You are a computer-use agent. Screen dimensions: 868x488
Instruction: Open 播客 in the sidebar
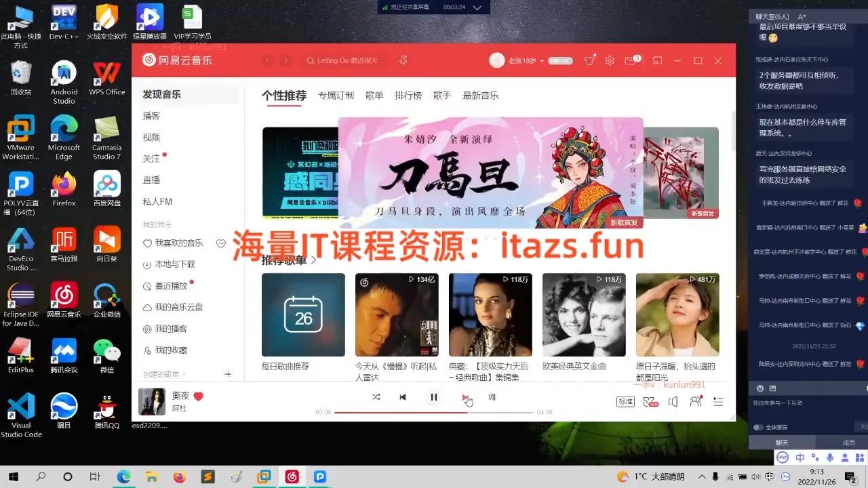[151, 116]
